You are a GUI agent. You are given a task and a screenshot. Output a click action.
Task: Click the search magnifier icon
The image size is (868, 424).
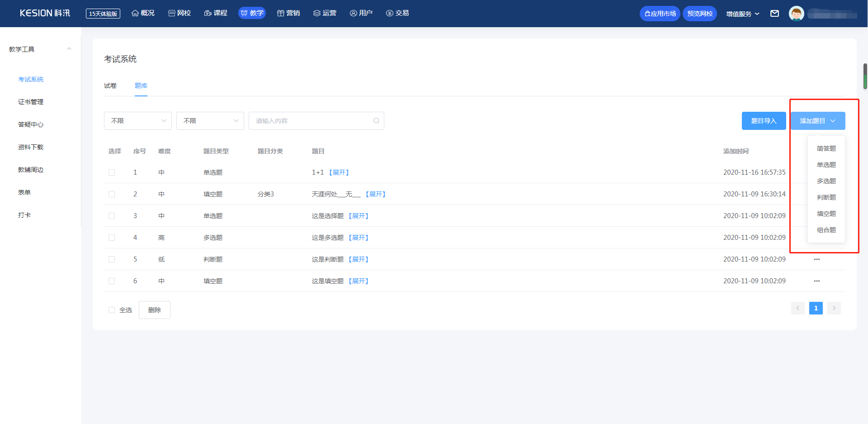pyautogui.click(x=376, y=121)
